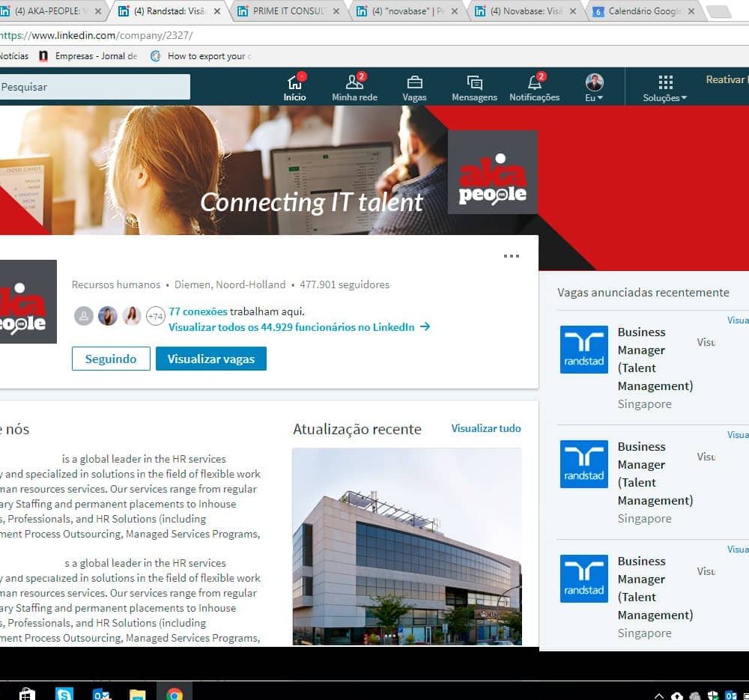Open Notificações bell icon
Viewport: 749px width, 700px height.
tap(535, 88)
